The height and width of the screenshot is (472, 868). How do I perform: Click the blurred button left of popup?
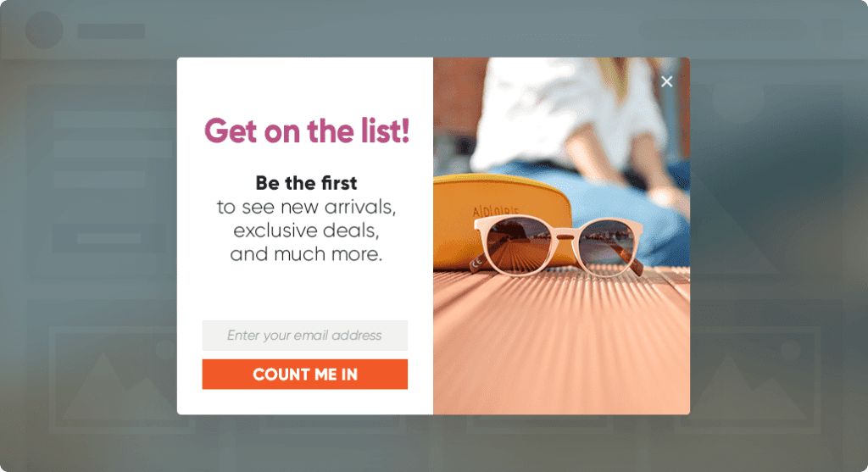109,238
